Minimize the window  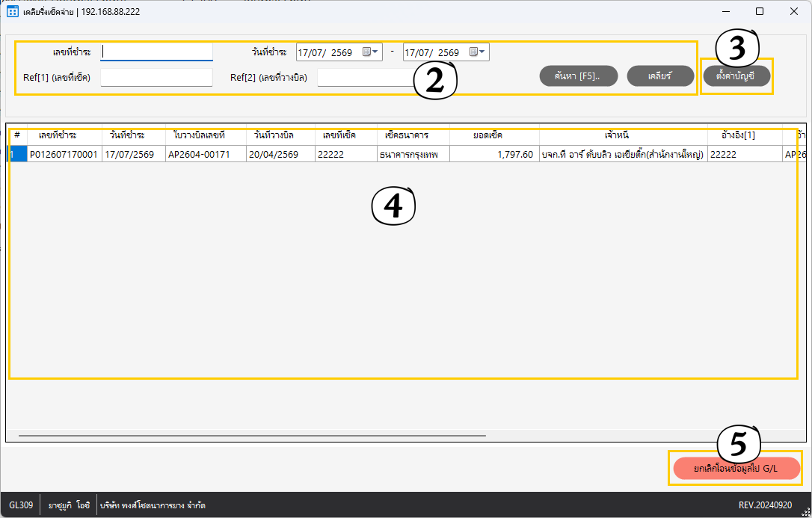726,11
